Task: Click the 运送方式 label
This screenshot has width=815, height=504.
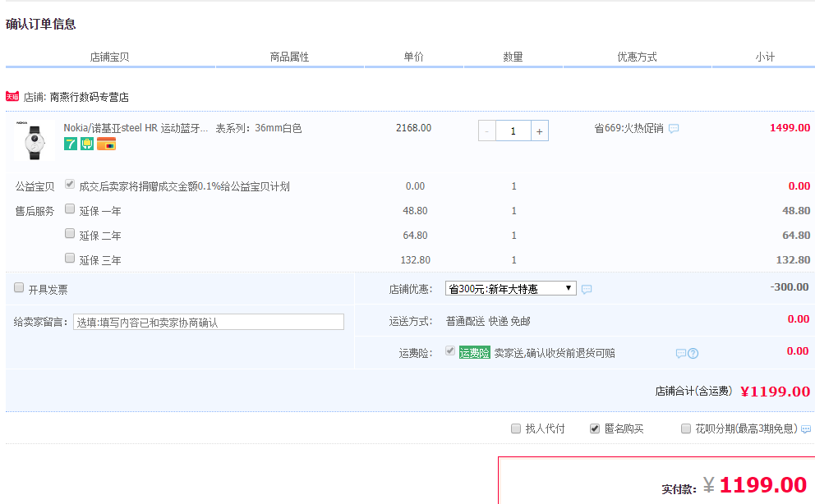Action: [x=411, y=321]
